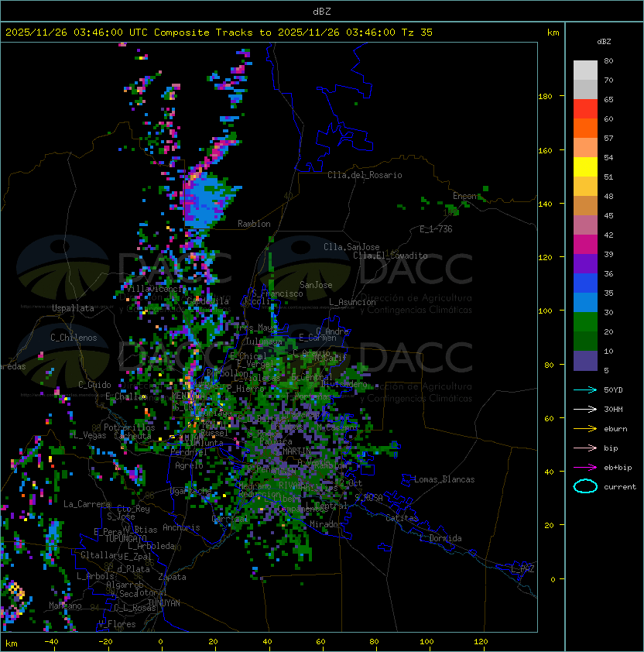Click the '30HM' legend label
The height and width of the screenshot is (652, 644).
(x=613, y=409)
